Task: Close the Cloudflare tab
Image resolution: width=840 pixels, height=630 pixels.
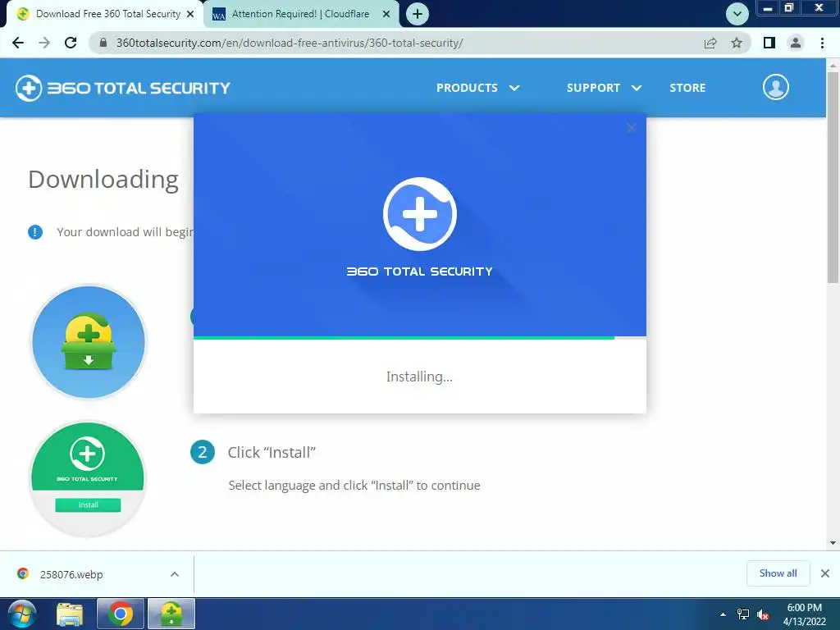Action: pyautogui.click(x=386, y=15)
